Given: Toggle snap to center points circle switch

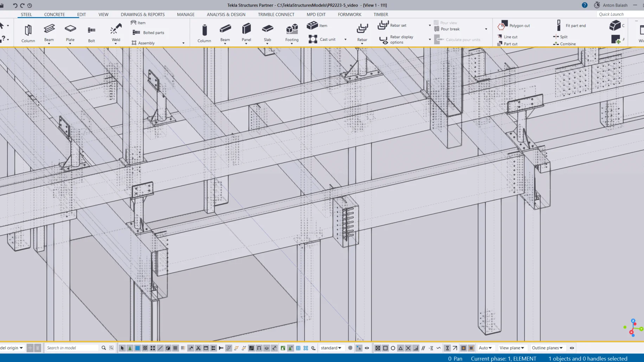Looking at the screenshot, I should coord(393,348).
